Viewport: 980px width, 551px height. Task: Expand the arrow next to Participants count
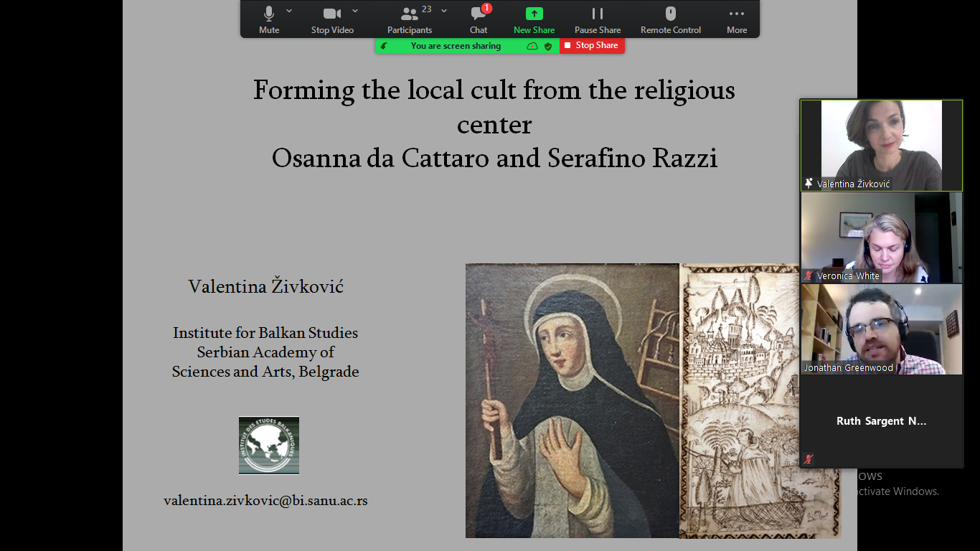click(x=444, y=11)
